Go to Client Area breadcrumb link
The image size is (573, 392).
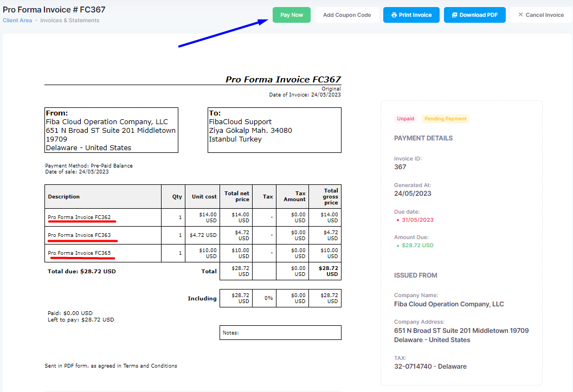pos(17,21)
